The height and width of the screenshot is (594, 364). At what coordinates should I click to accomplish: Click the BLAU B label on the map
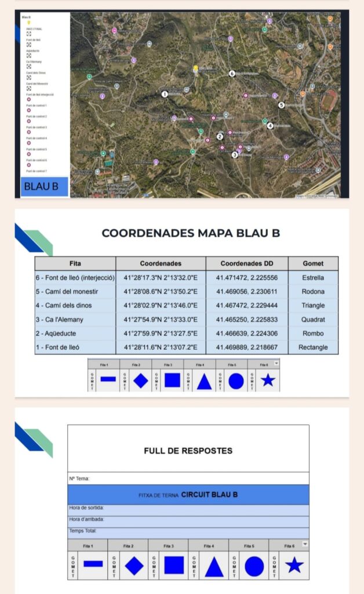[x=44, y=187]
